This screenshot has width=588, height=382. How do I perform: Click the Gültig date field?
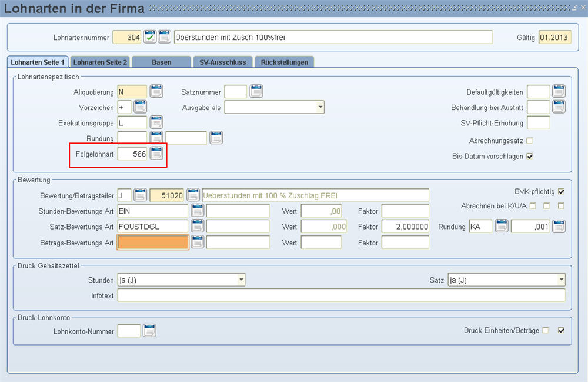(555, 37)
